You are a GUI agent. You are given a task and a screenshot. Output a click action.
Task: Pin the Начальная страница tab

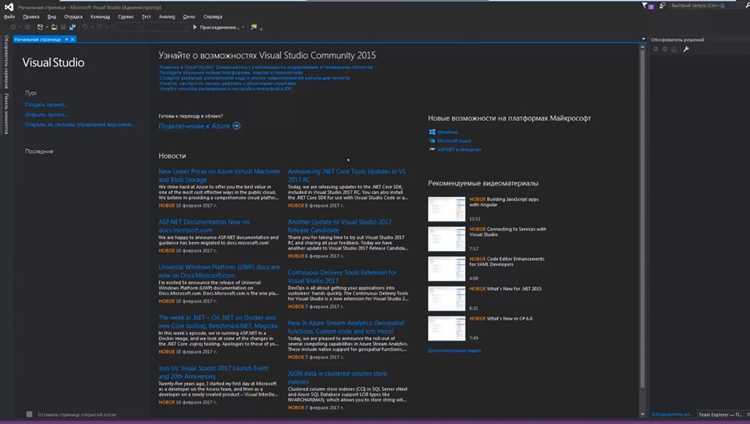pyautogui.click(x=66, y=39)
